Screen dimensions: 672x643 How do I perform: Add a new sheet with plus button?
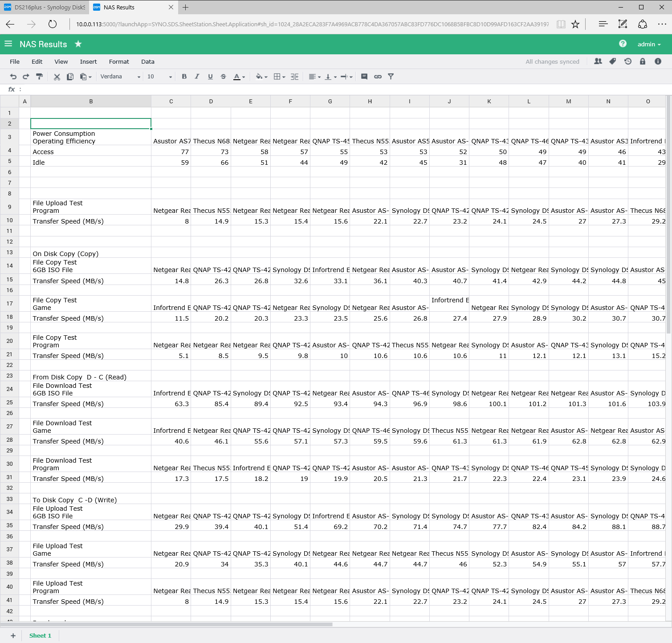click(x=13, y=635)
